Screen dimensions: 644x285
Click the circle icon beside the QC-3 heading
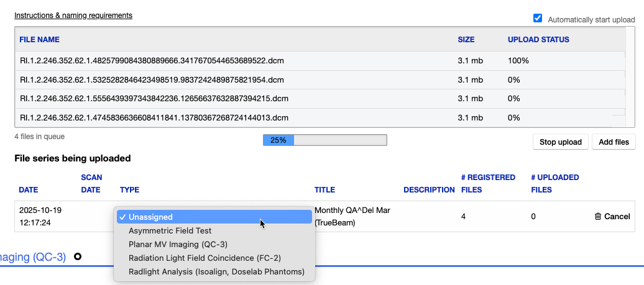[x=78, y=256]
